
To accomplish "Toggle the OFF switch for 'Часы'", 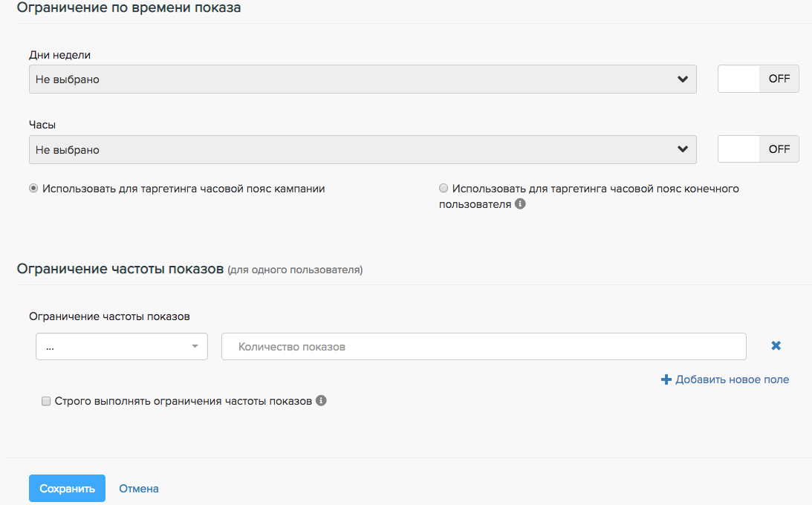I will (x=758, y=149).
